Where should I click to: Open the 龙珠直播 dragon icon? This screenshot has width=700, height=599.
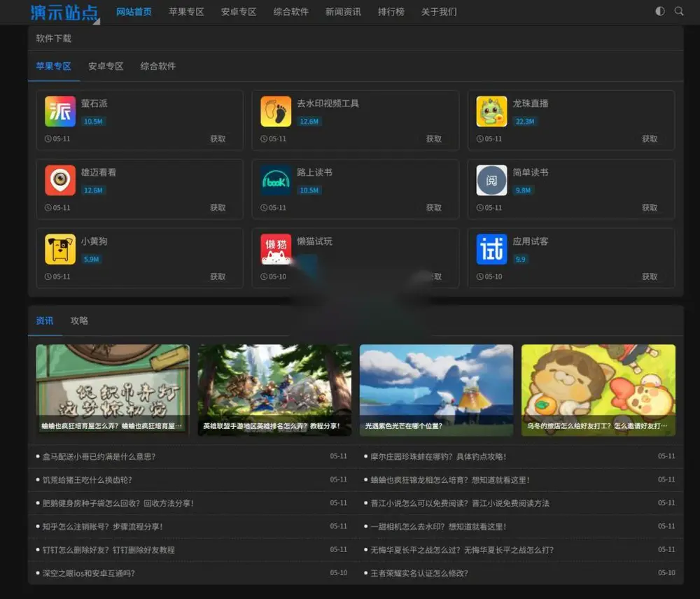pyautogui.click(x=491, y=111)
